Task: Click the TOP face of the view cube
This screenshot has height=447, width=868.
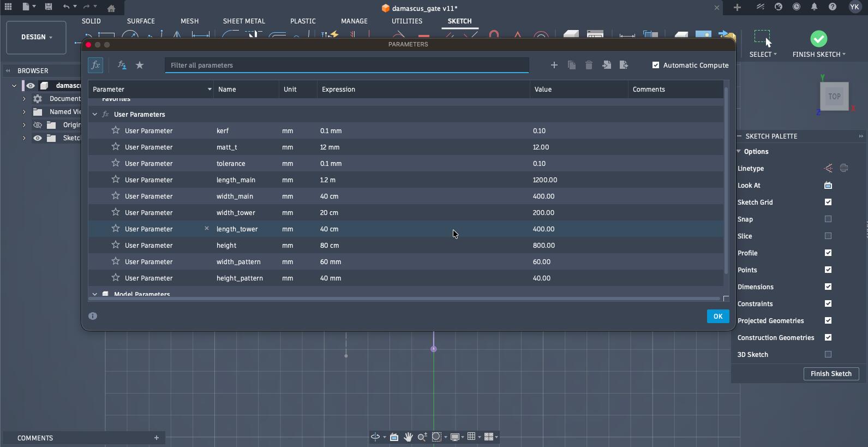Action: click(x=834, y=97)
